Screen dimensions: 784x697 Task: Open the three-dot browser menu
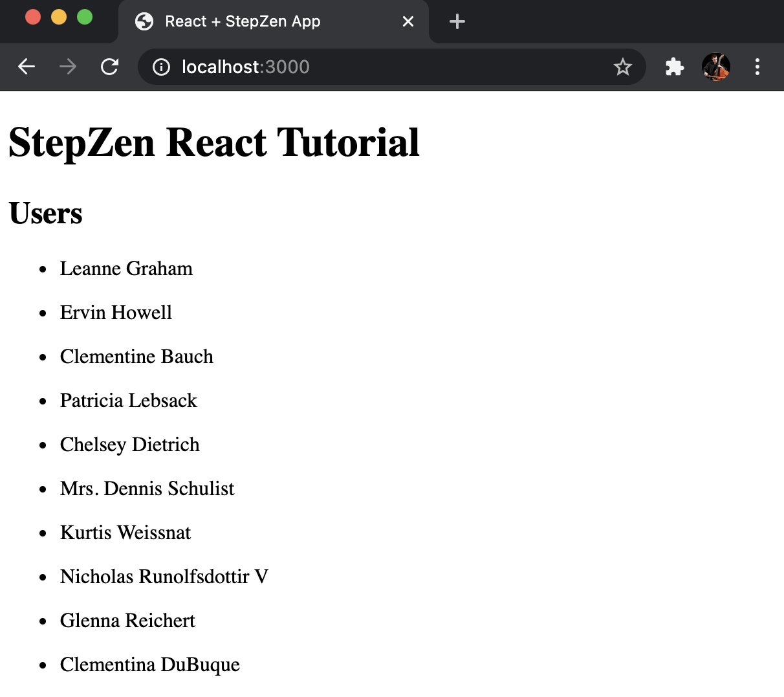click(757, 67)
